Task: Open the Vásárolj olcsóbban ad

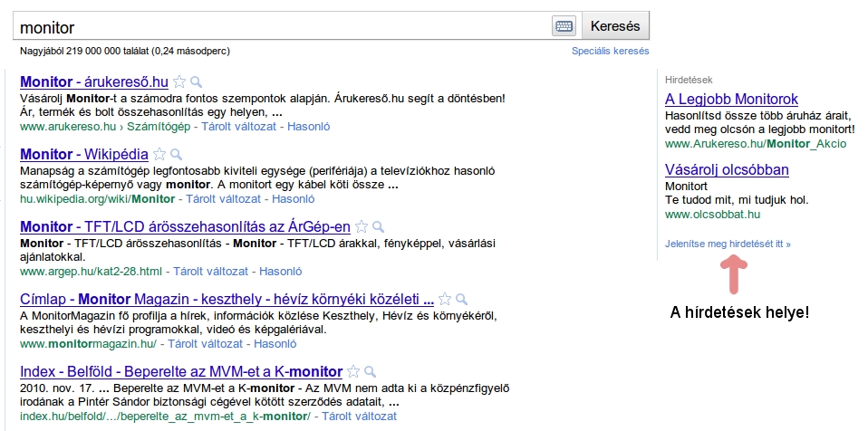Action: [727, 169]
